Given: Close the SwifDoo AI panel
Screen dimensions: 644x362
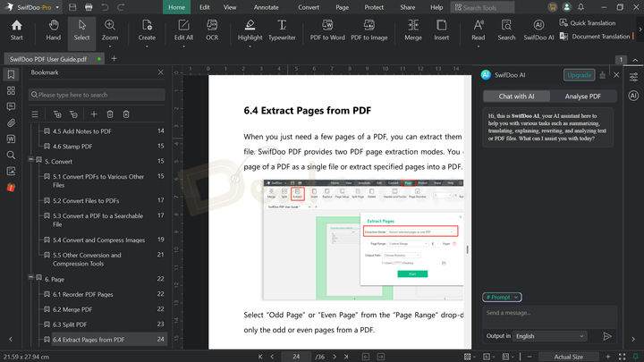Looking at the screenshot, I should point(616,75).
